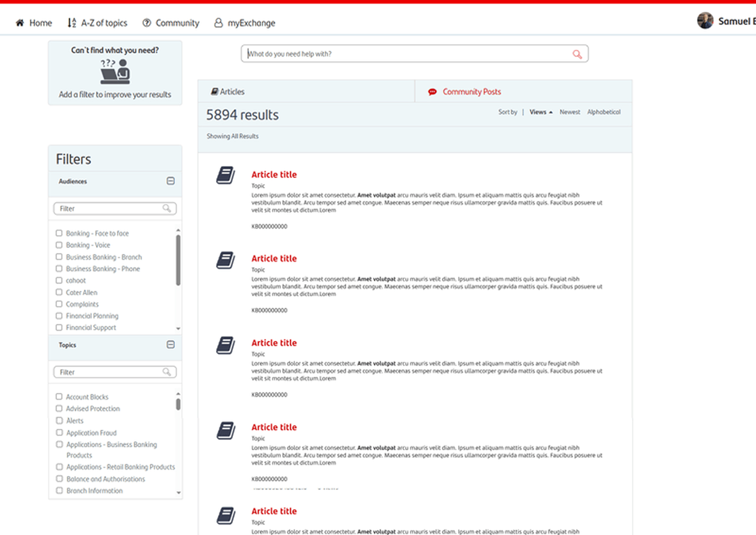
Task: Select the Financial Planning checkbox
Action: coord(59,316)
